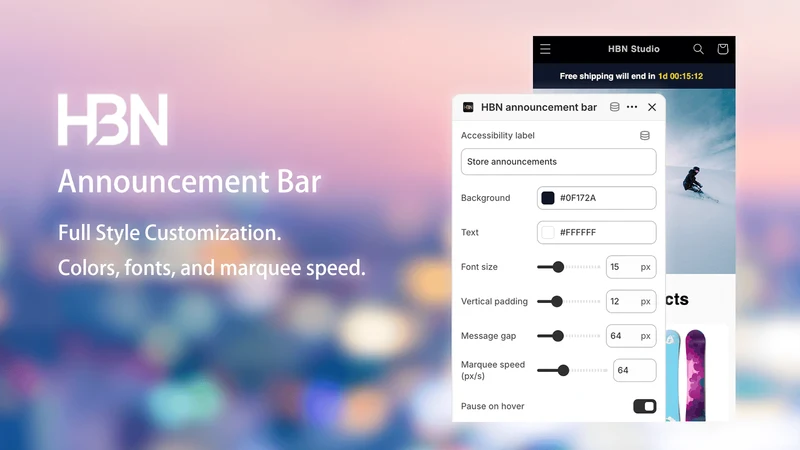
Task: Click the Marquee speed (px/s) label
Action: click(x=492, y=370)
